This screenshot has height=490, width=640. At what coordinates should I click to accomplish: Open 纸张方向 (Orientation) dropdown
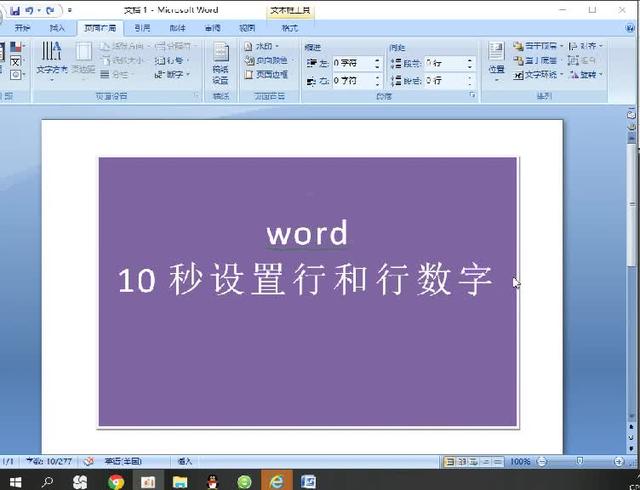click(126, 46)
